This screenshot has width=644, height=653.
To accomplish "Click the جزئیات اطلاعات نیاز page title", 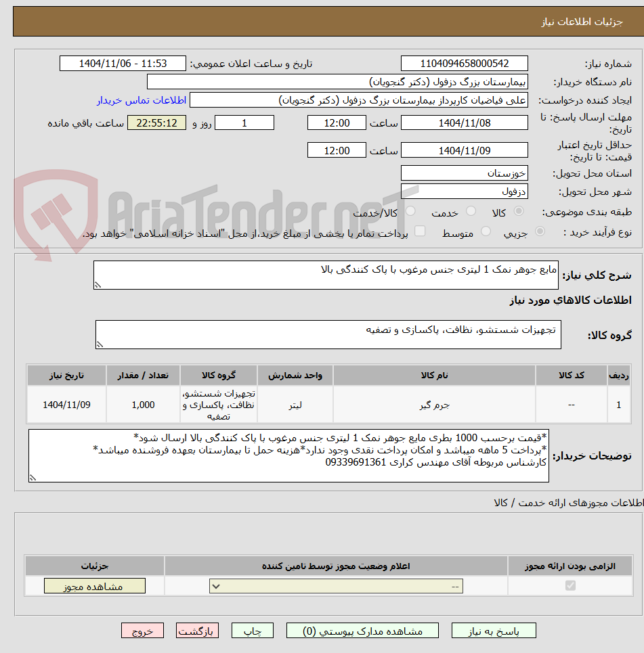I will (582, 22).
